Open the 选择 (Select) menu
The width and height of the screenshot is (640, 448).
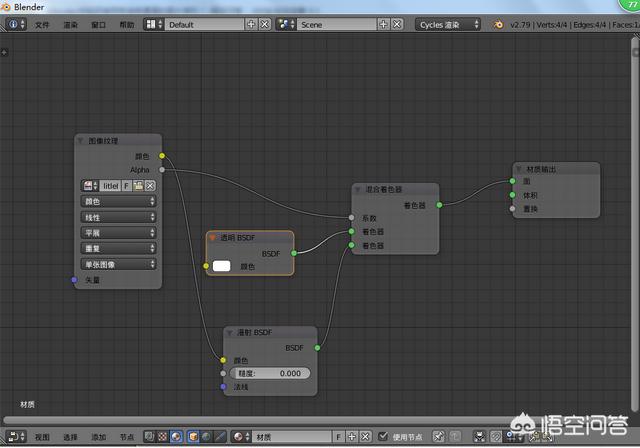point(70,437)
